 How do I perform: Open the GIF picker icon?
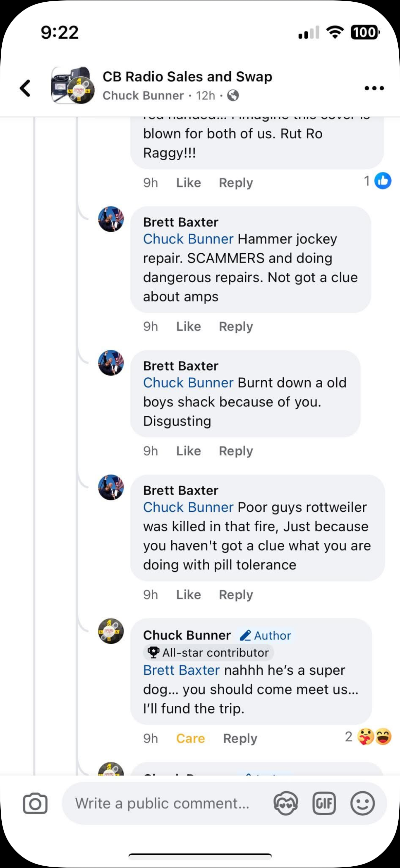(324, 803)
